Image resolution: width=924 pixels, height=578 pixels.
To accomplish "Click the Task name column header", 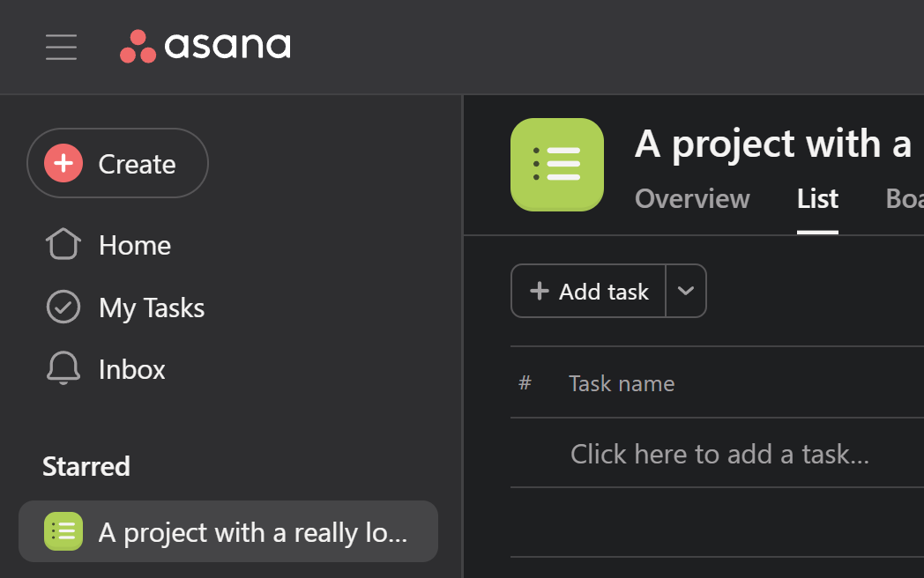I will tap(622, 383).
